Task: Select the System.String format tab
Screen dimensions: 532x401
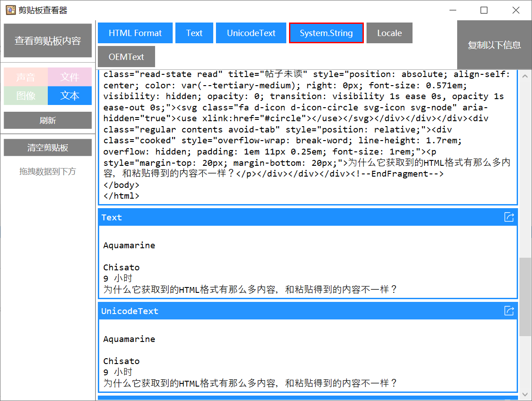Action: click(x=326, y=33)
